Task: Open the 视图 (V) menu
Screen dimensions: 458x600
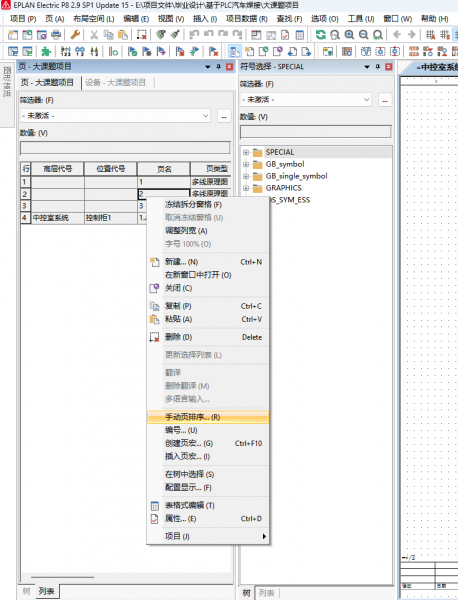Action: 171,19
